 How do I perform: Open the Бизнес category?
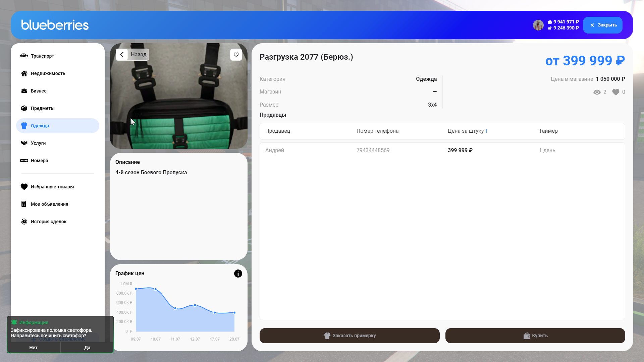(x=58, y=91)
